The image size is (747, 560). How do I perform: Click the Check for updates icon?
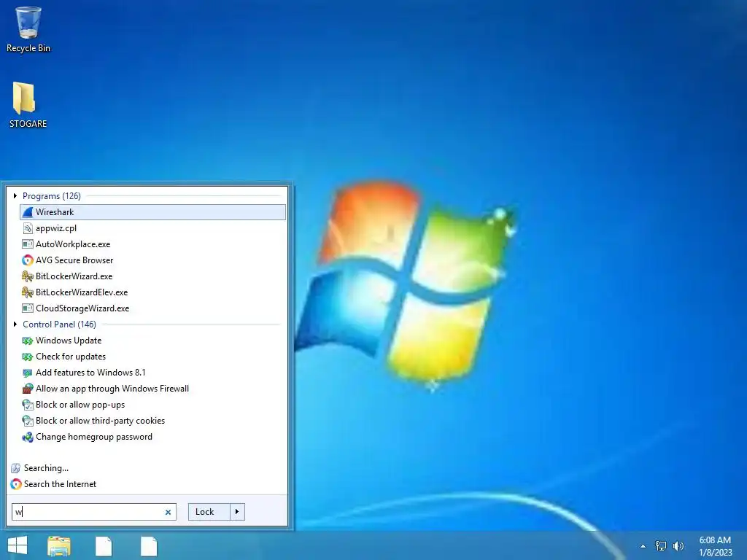point(28,357)
